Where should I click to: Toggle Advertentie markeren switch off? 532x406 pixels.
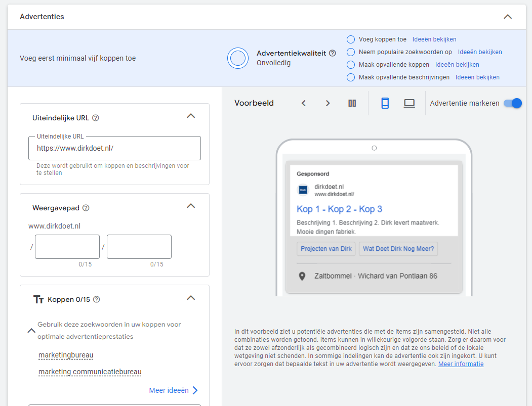coord(512,103)
